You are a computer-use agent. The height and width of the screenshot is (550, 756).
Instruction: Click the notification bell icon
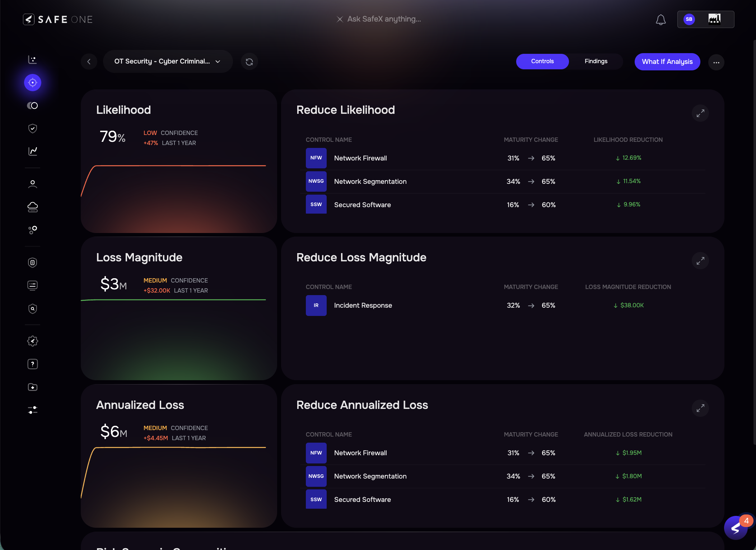coord(661,20)
